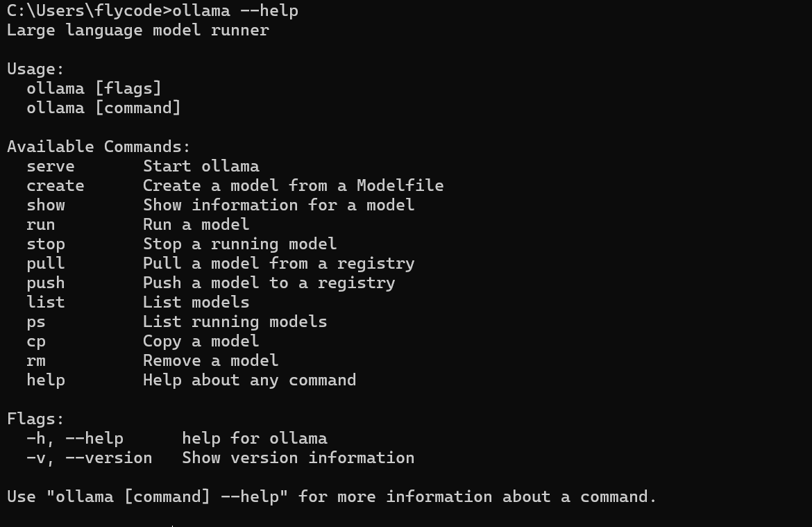This screenshot has height=527, width=812.
Task: Click the 'stop' command entry
Action: click(46, 244)
